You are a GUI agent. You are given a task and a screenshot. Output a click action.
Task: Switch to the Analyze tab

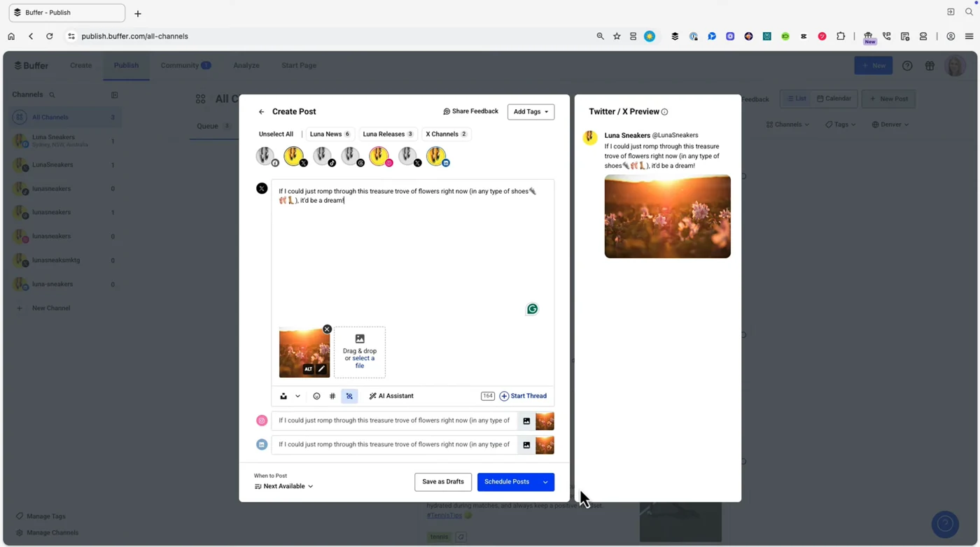tap(246, 66)
